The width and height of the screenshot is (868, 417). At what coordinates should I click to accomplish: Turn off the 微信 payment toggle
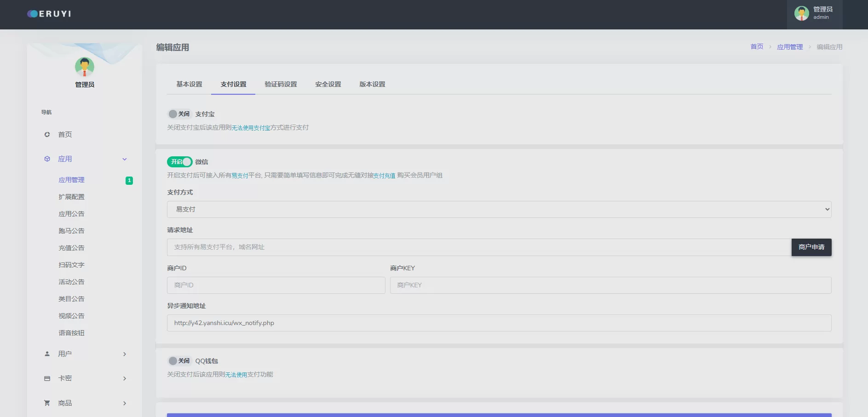tap(179, 162)
